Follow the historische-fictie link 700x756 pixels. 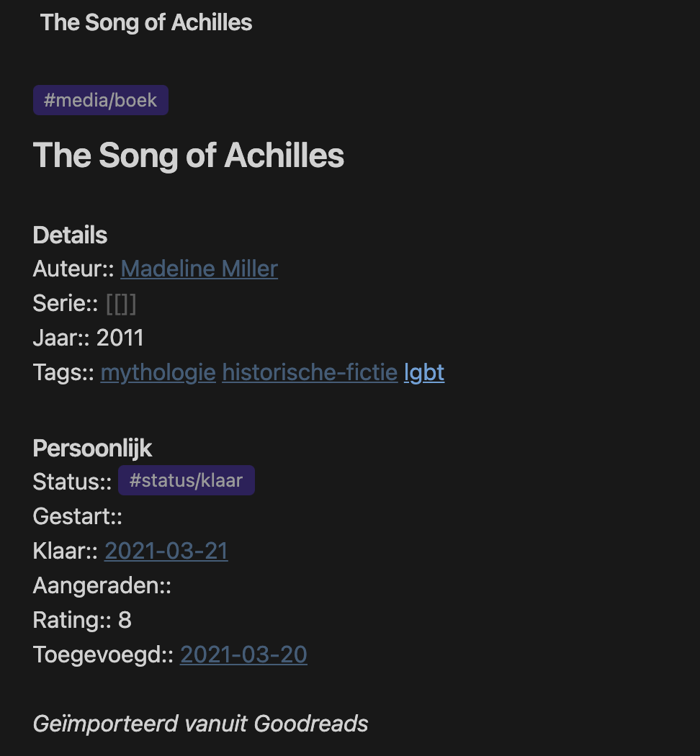pyautogui.click(x=310, y=372)
